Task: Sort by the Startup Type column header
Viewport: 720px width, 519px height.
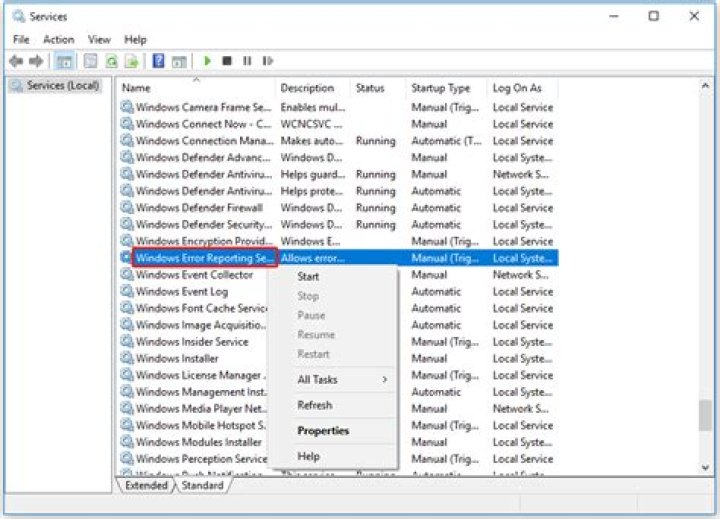Action: pos(447,88)
